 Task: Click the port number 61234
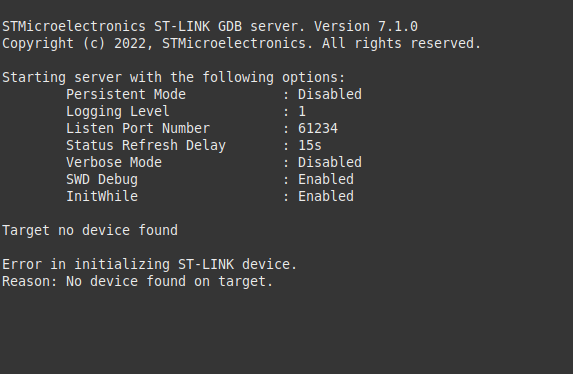[x=318, y=128]
